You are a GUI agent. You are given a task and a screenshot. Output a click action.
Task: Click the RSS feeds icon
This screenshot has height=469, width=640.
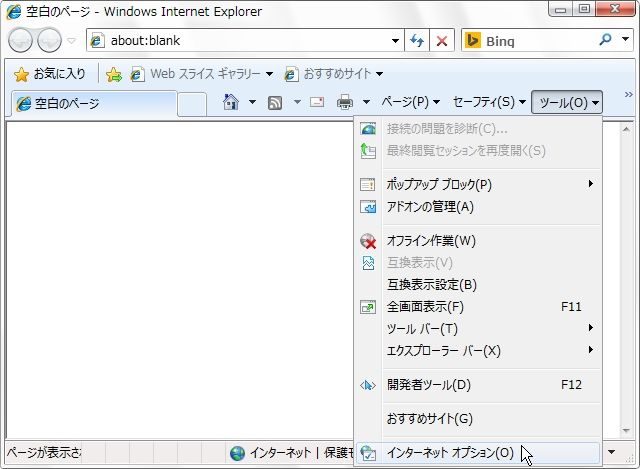tap(275, 102)
